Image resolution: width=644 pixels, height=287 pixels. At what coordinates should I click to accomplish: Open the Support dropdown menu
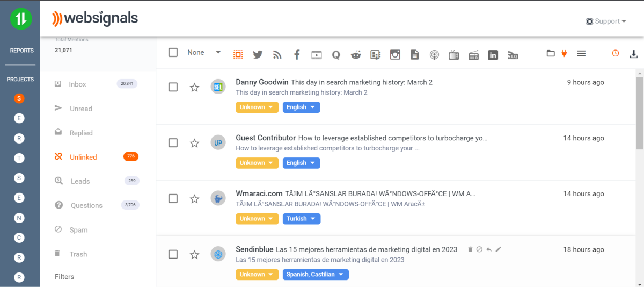(x=606, y=21)
